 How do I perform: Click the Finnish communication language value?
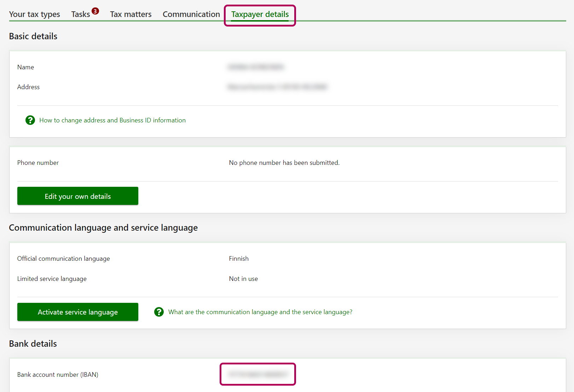tap(239, 259)
